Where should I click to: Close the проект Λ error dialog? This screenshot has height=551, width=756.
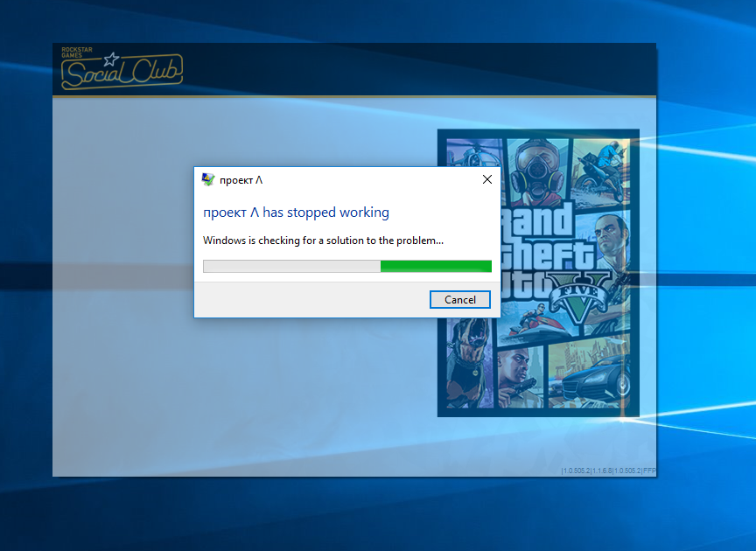[x=487, y=180]
